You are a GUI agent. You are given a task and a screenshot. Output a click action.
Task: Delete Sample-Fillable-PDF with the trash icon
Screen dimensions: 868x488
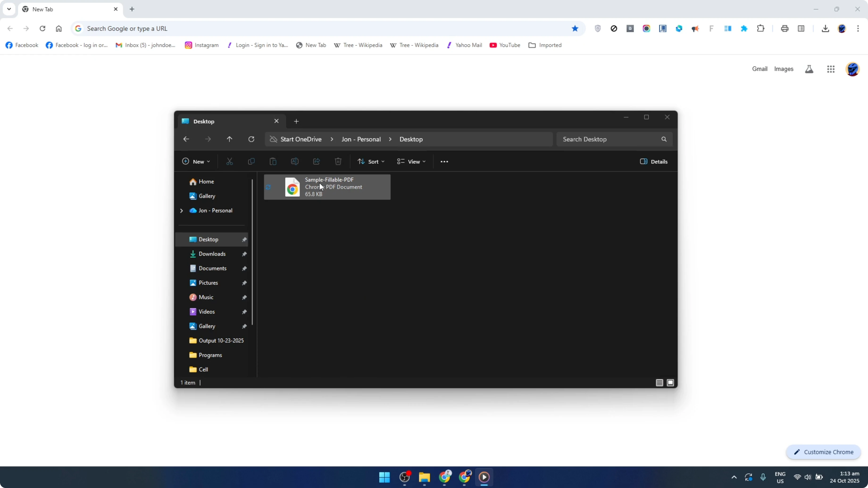[338, 161]
